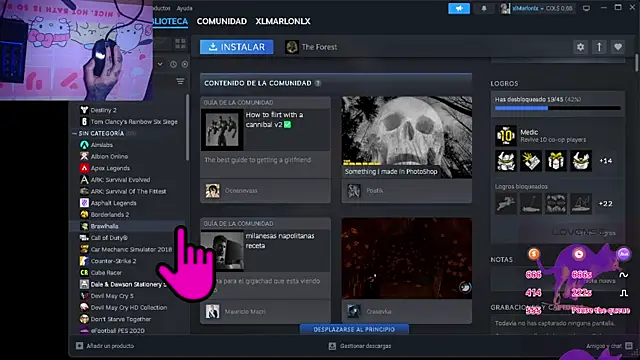Add The Forest to favorites heart icon

click(x=618, y=47)
